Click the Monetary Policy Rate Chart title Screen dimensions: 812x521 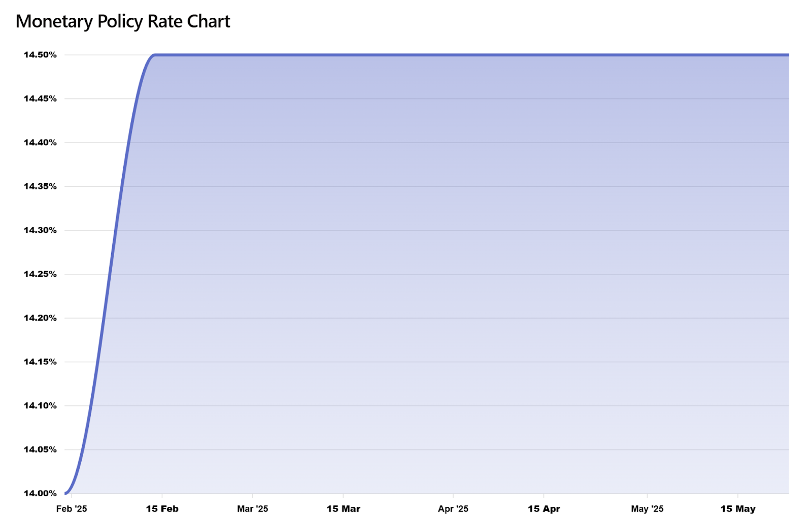click(123, 22)
